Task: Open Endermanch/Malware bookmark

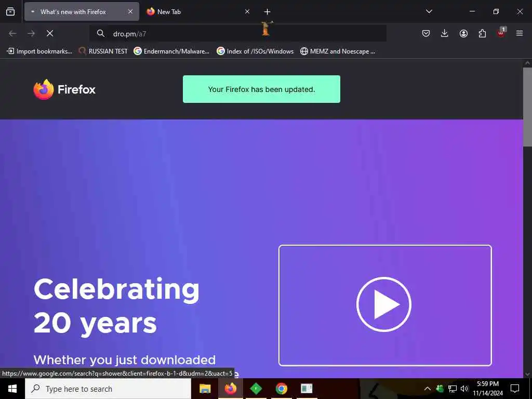Action: pyautogui.click(x=171, y=51)
